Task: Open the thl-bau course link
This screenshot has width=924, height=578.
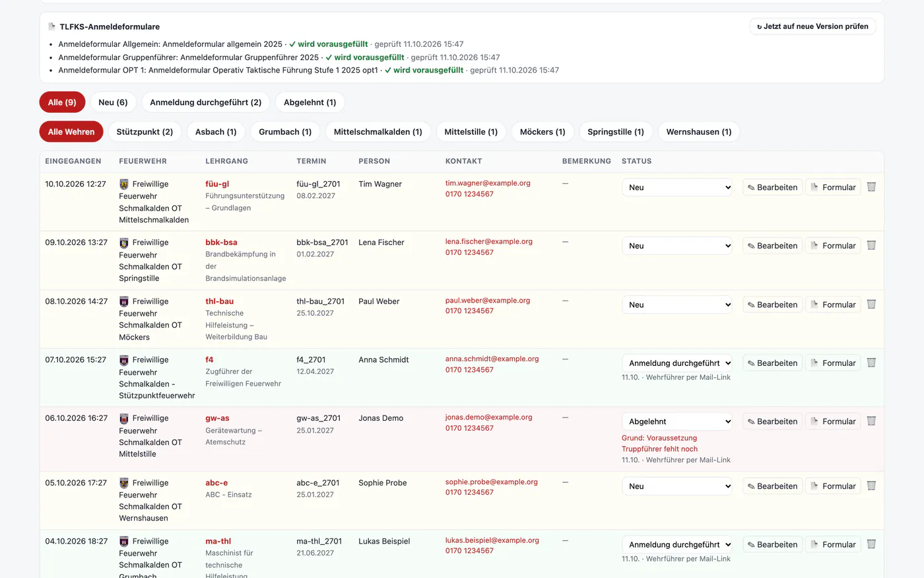Action: point(219,301)
